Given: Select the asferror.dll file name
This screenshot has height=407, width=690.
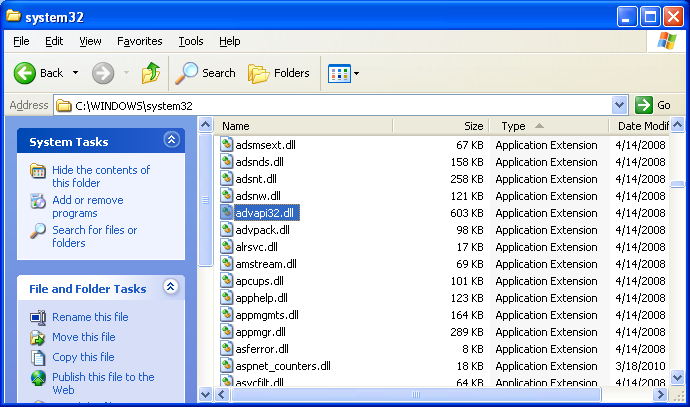Looking at the screenshot, I should [262, 349].
